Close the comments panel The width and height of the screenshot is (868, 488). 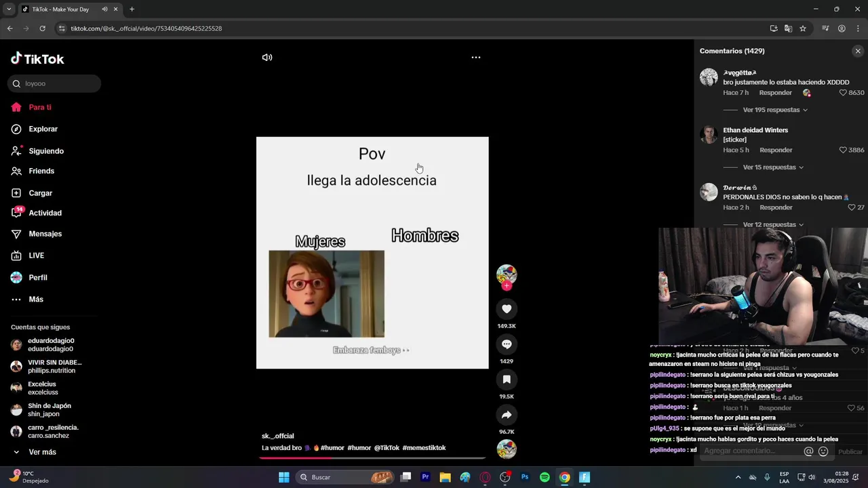click(x=858, y=51)
